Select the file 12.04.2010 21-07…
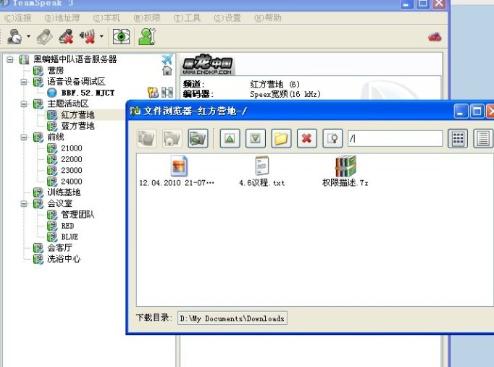494x367 pixels. click(x=177, y=172)
